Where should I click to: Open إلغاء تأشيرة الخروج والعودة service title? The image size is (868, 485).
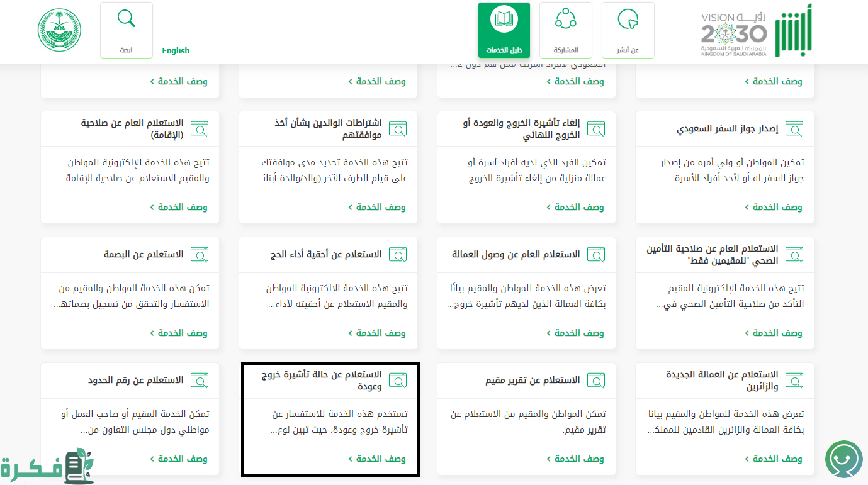[521, 129]
